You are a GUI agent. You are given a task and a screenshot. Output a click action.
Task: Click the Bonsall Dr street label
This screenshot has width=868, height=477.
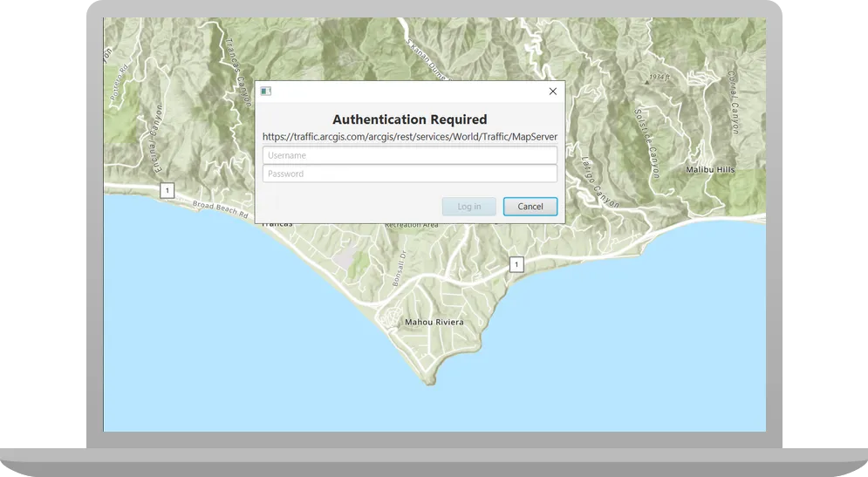[x=400, y=269]
